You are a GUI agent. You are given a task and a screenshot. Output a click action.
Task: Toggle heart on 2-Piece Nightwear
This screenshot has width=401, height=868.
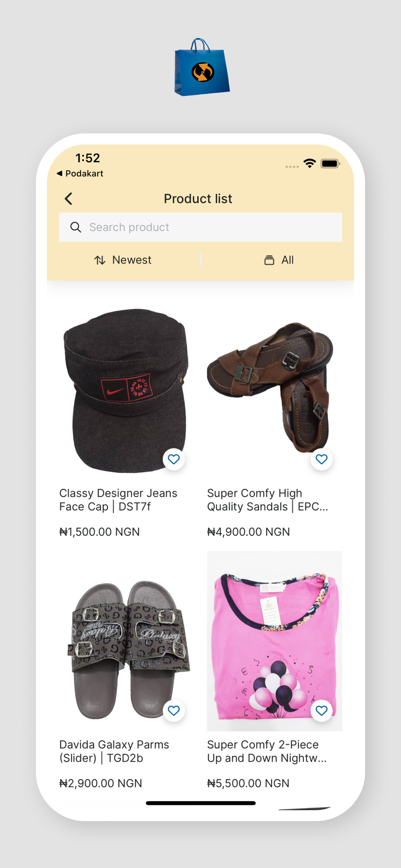click(x=322, y=710)
